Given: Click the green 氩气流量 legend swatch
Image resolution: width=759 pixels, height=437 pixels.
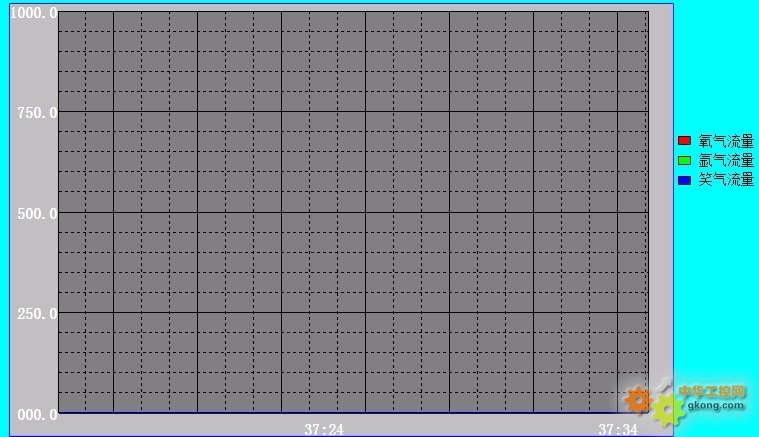Looking at the screenshot, I should (x=684, y=160).
